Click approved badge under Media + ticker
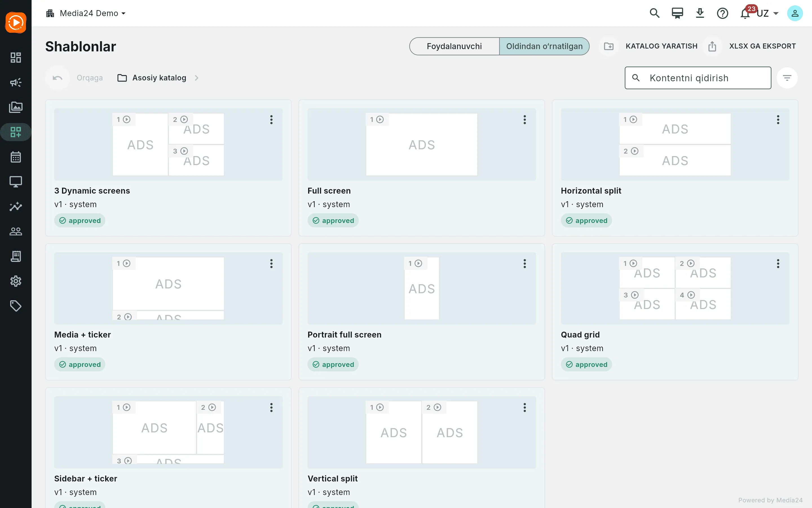 tap(80, 365)
